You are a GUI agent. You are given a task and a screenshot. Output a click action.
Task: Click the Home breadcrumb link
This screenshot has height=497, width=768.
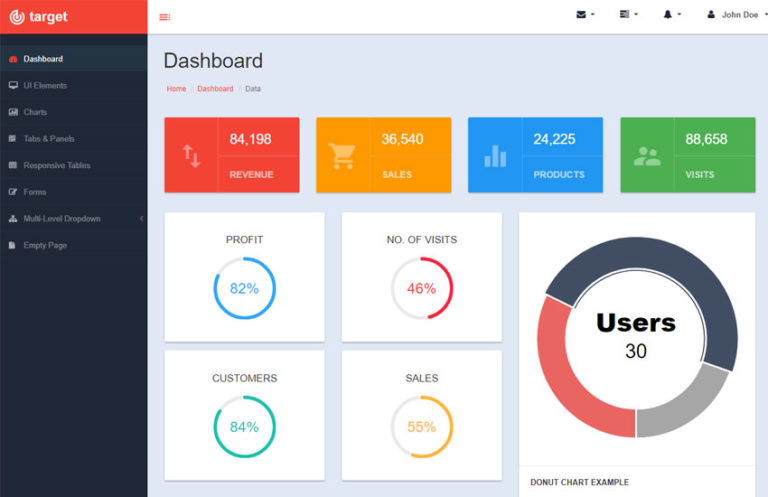pos(176,89)
